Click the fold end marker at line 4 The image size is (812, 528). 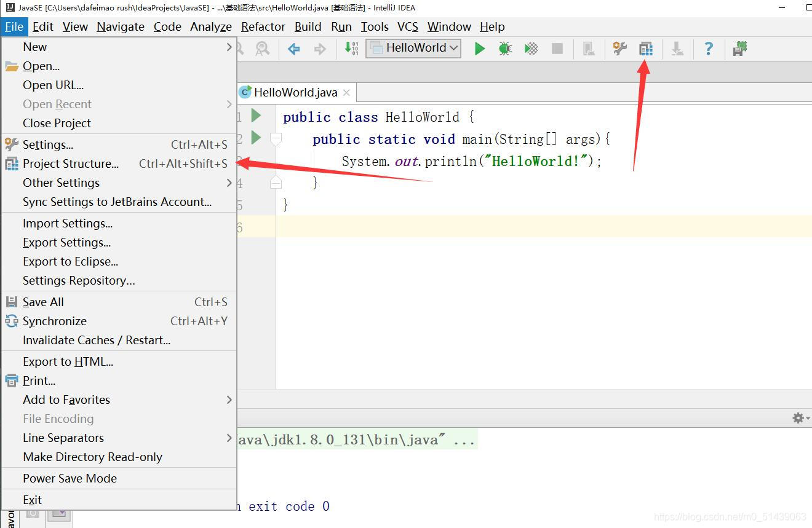click(x=276, y=182)
